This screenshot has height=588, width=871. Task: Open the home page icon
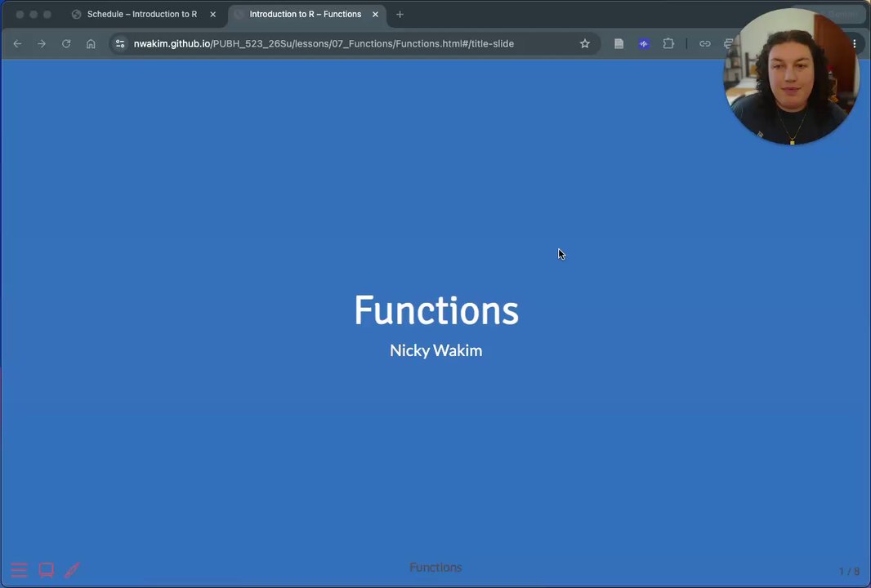pos(91,44)
